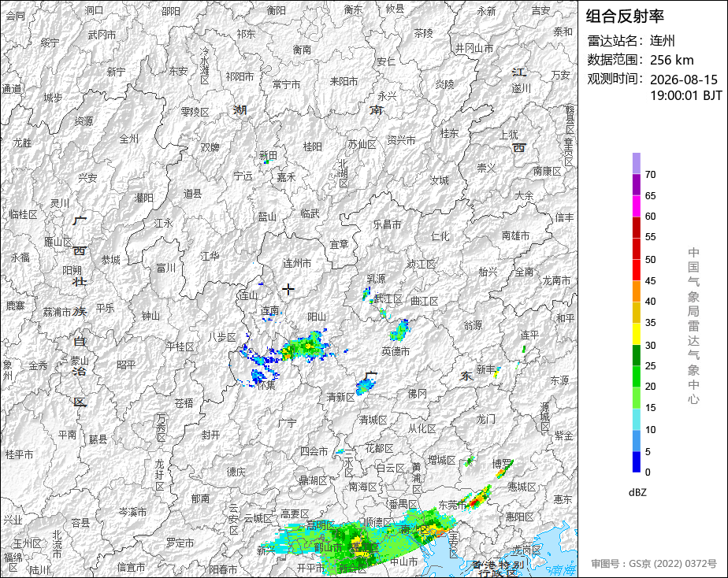The image size is (728, 578).
Task: Click the radar echo near 英德市
Action: (x=400, y=330)
